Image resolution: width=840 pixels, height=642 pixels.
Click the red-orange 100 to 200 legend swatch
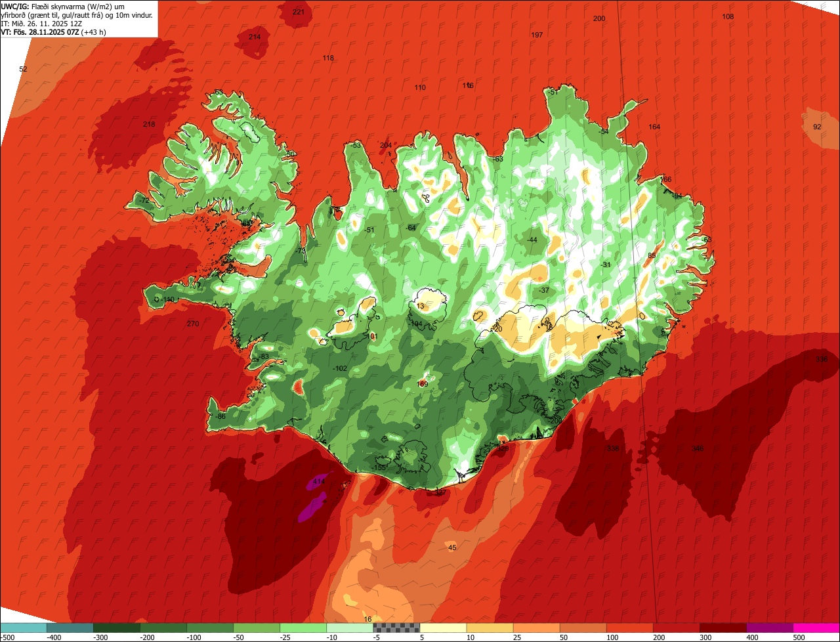tap(629, 628)
